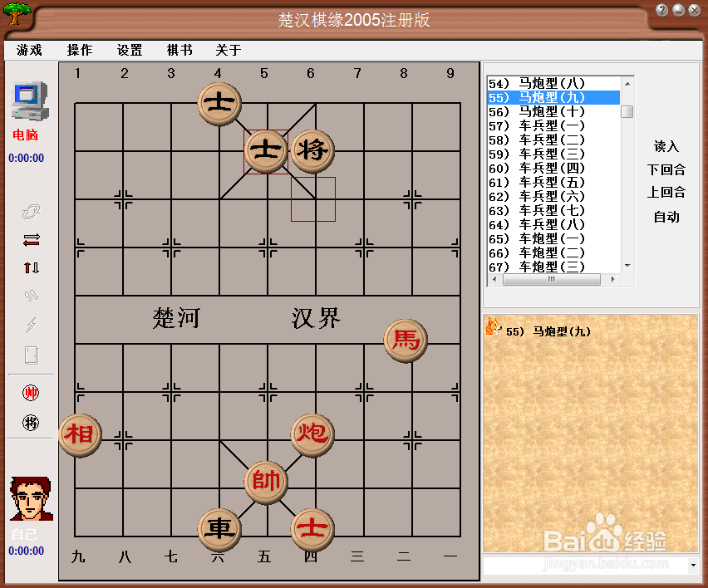The image size is (708, 588).
Task: Click the footprints icon in sidebar
Action: click(x=31, y=296)
